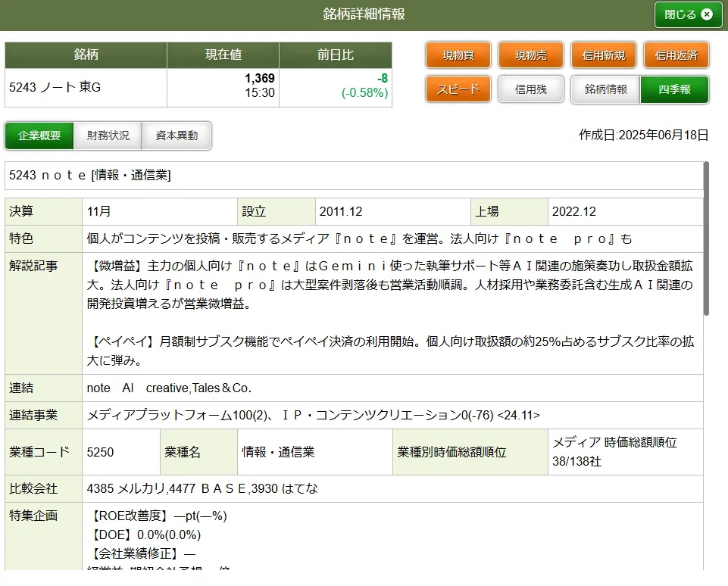Screen dimensions: 728x586
Task: Click 業種名 value 情報・通信業
Action: coord(278,452)
